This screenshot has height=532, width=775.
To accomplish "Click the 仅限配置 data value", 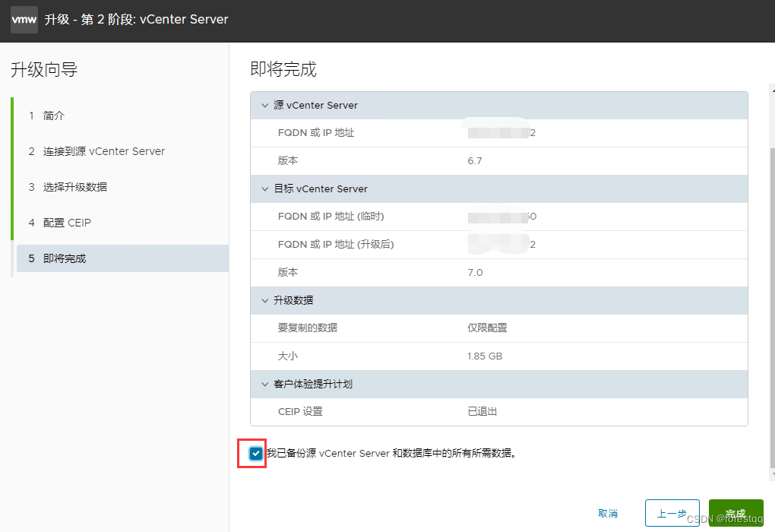I will pos(487,328).
